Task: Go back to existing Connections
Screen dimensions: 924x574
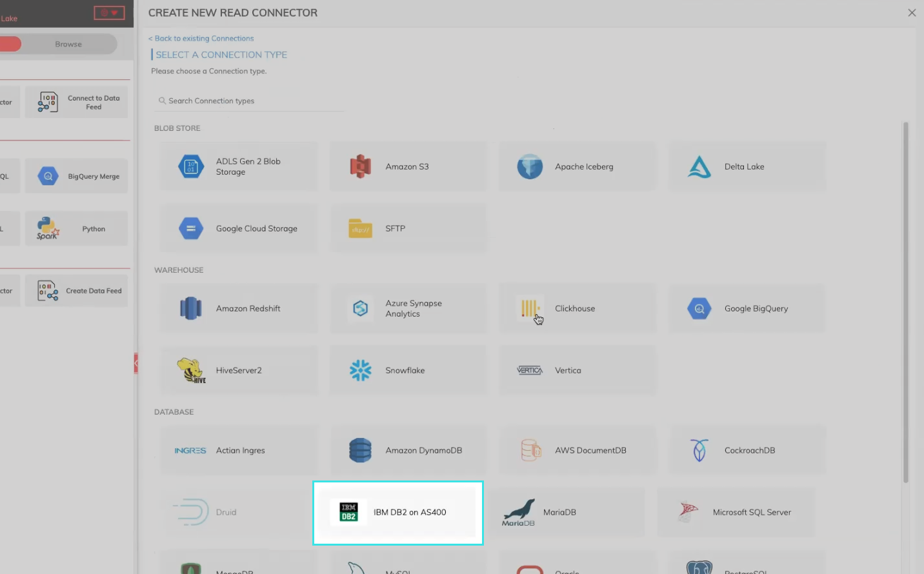Action: tap(201, 39)
